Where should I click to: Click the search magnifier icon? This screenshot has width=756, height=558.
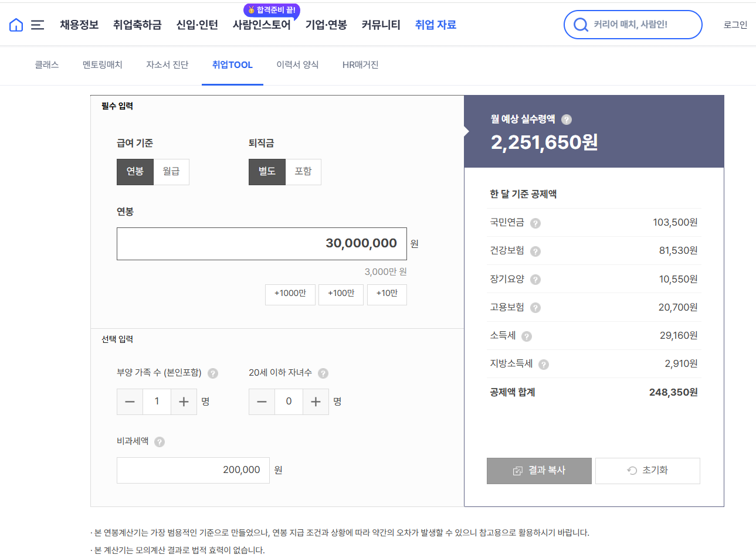point(581,25)
